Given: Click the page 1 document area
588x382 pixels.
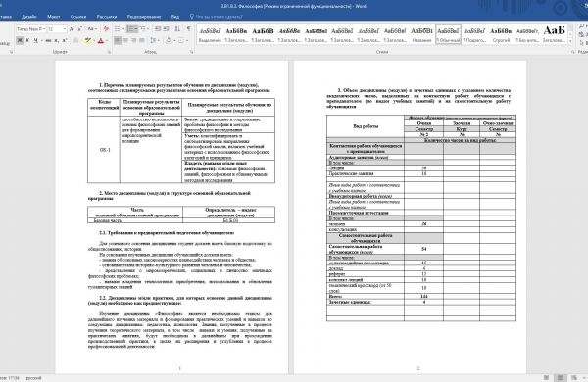Looking at the screenshot, I should click(171, 217).
